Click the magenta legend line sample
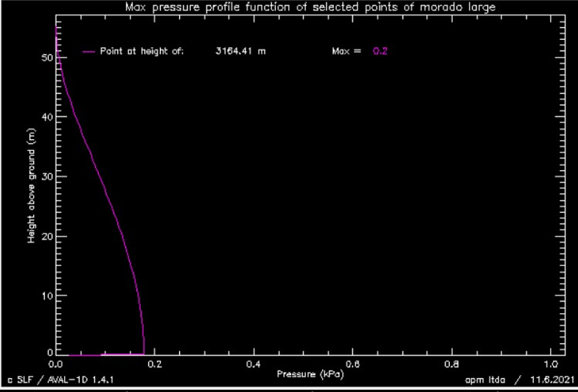This screenshot has width=578, height=392. [89, 52]
